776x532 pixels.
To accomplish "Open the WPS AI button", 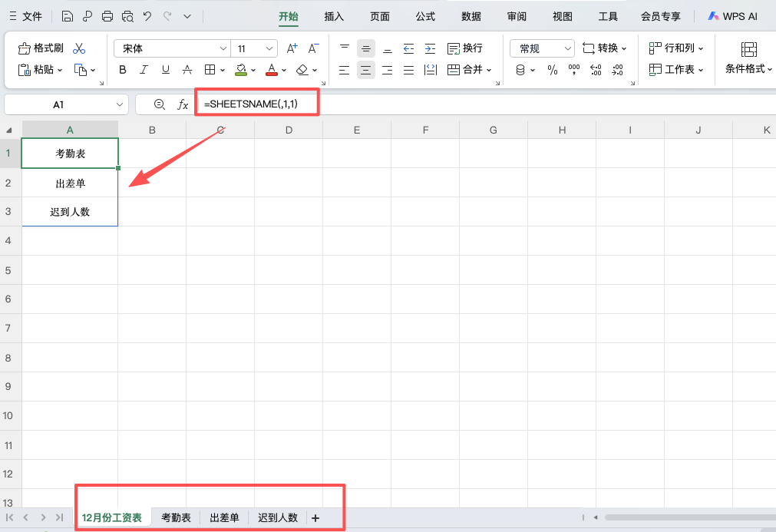I will (732, 16).
